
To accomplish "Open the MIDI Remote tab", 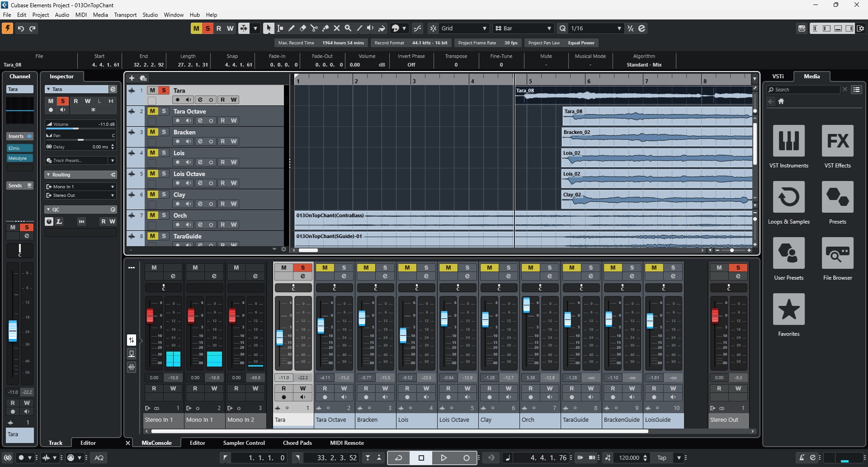I will 347,443.
